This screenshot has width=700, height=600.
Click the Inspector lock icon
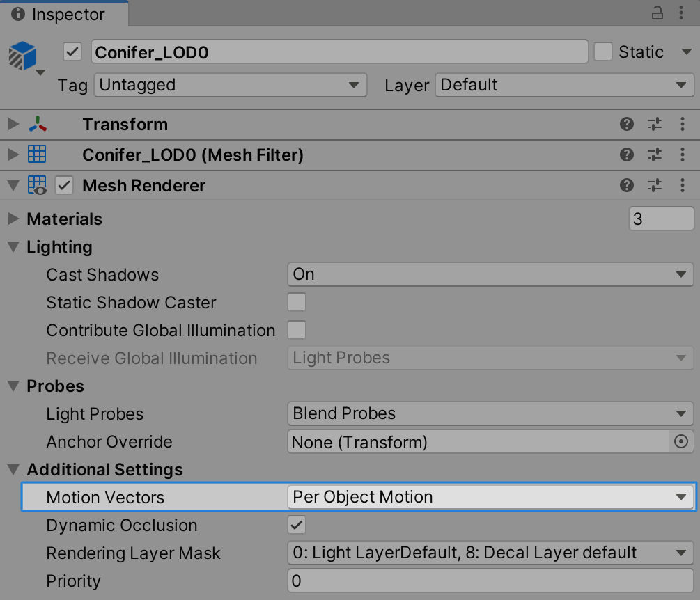click(657, 13)
